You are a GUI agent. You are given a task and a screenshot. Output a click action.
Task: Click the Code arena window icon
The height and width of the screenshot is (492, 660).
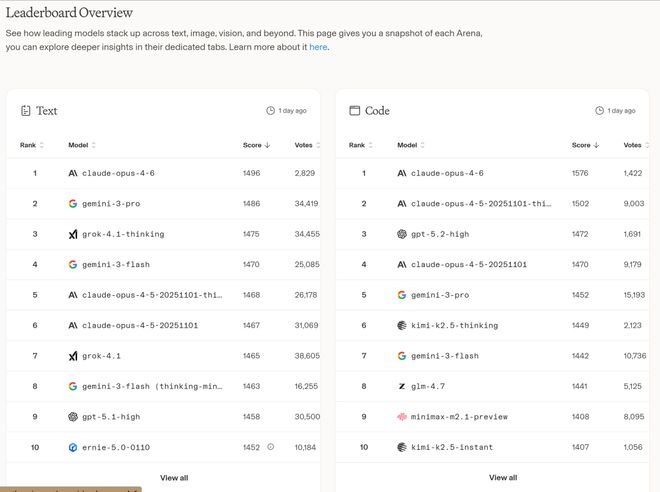(x=355, y=111)
